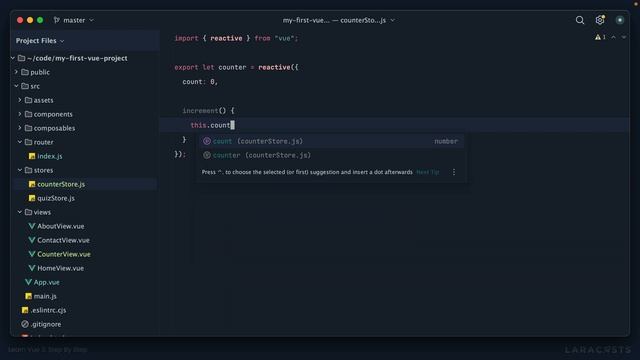Open HomeView.vue file

(x=60, y=268)
